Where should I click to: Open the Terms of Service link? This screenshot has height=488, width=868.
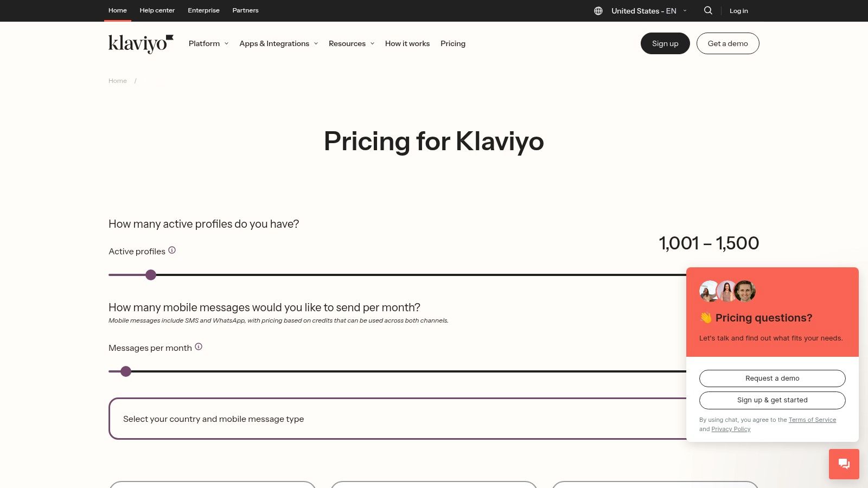tap(812, 420)
